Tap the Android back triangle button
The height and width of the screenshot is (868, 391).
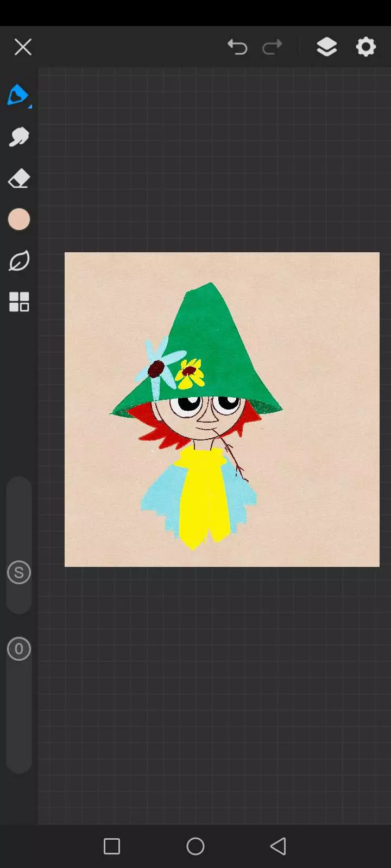278,846
